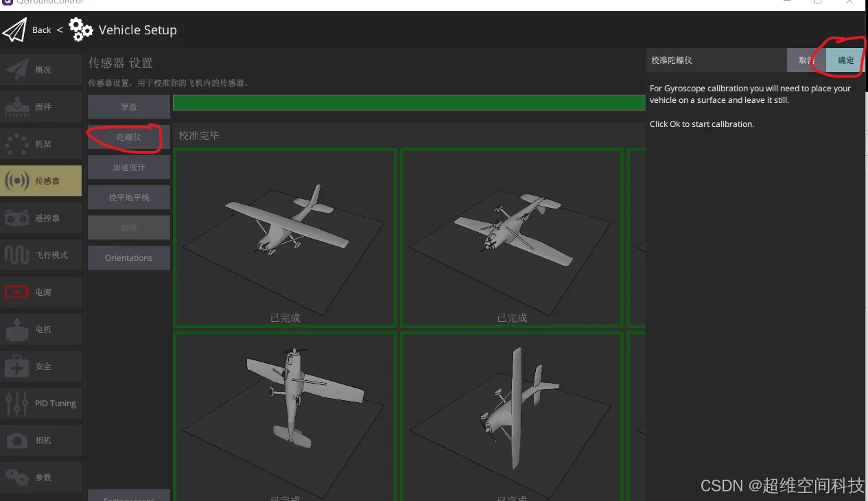This screenshot has width=868, height=501.
Task: Open the 安全 safety page
Action: [41, 366]
